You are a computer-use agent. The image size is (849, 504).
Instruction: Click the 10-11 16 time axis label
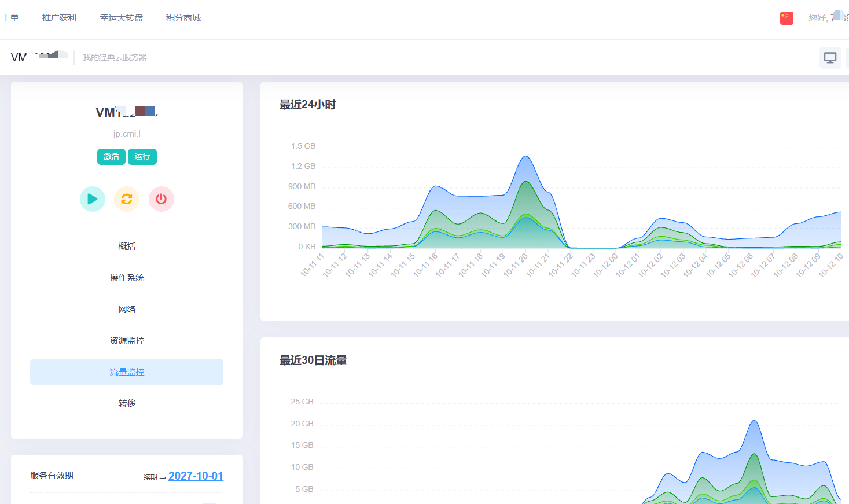(425, 264)
